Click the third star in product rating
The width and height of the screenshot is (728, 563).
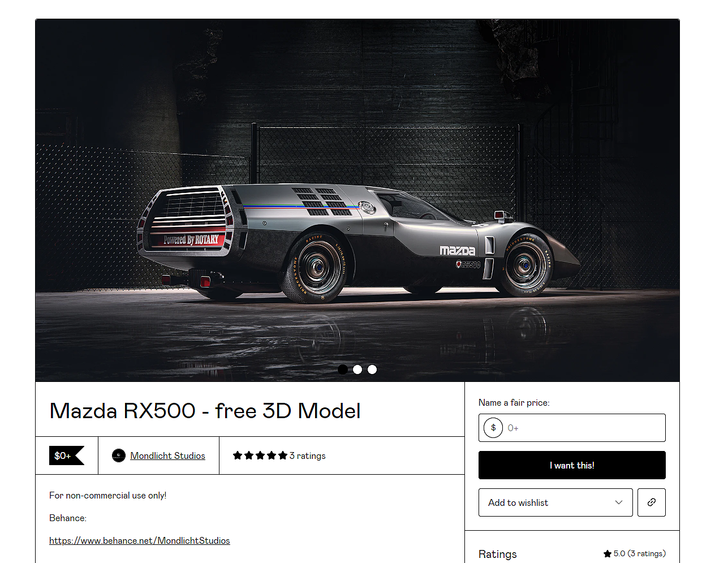click(260, 455)
